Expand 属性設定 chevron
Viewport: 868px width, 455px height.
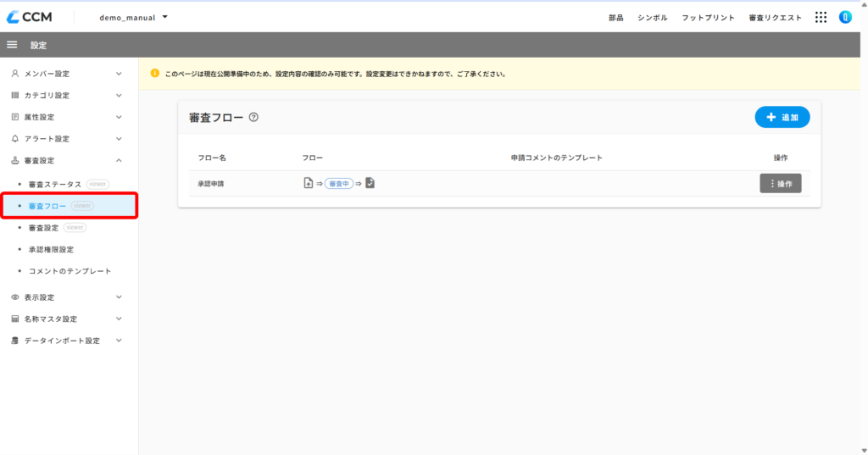[119, 117]
